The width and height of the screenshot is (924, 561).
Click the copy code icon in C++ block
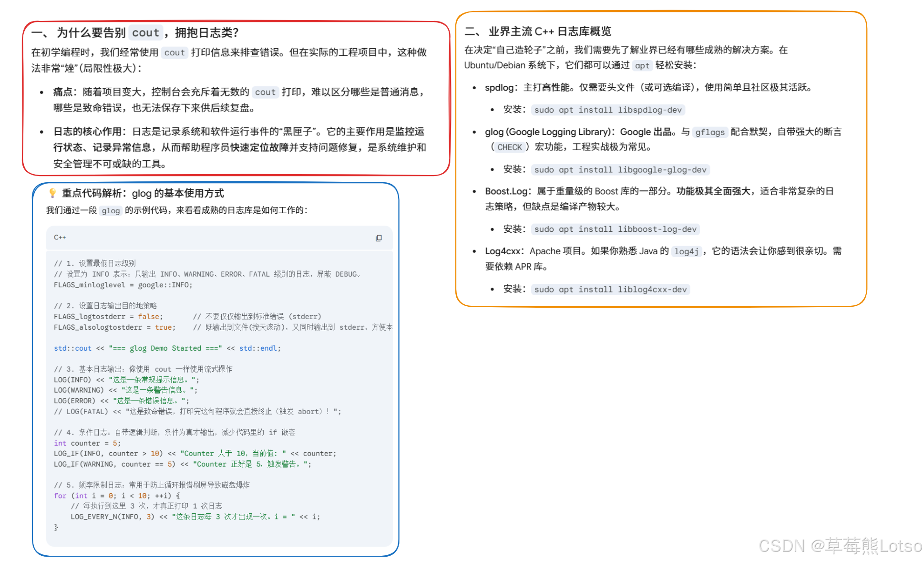pyautogui.click(x=379, y=238)
